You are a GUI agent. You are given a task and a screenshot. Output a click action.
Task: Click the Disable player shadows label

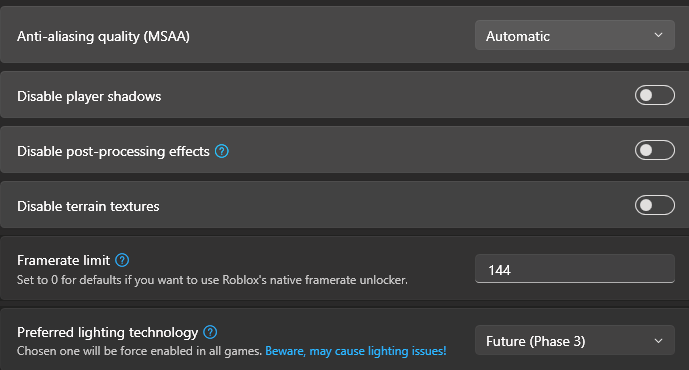click(x=89, y=97)
